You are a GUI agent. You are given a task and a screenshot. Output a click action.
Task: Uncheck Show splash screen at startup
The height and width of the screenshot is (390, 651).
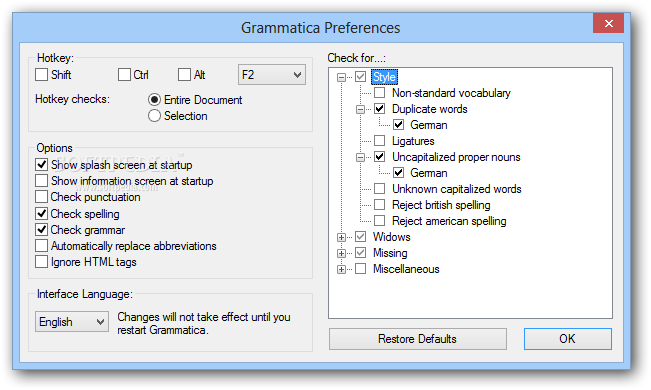click(42, 165)
